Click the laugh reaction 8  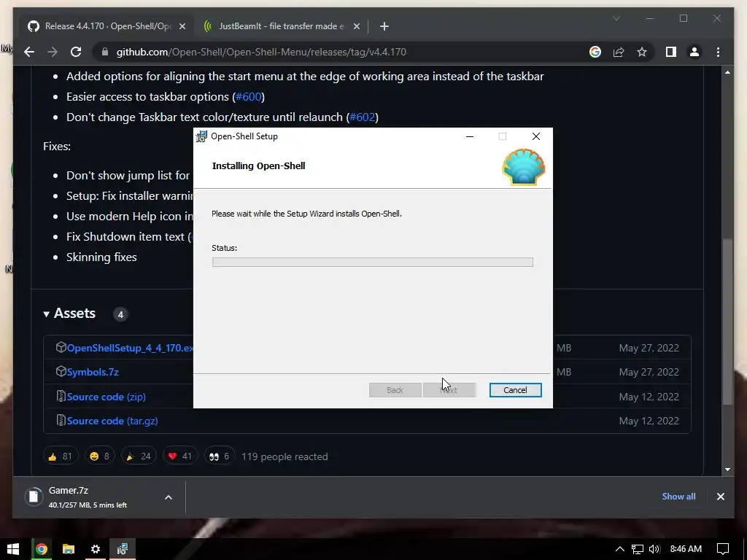click(99, 456)
